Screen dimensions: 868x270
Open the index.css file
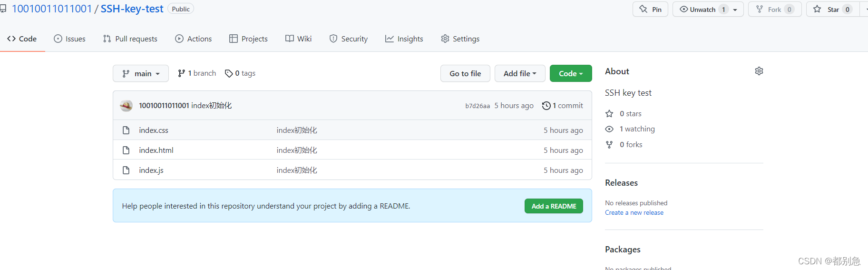pyautogui.click(x=154, y=130)
